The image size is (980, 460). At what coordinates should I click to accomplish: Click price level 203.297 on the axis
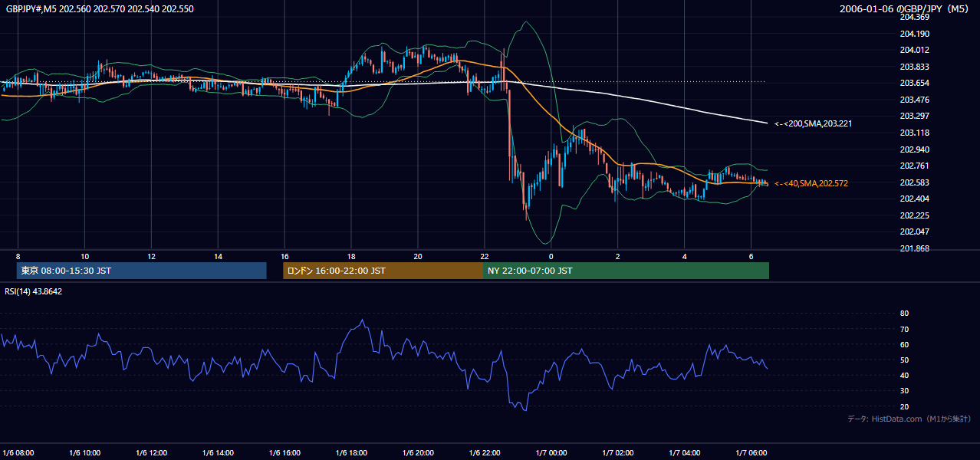point(914,116)
